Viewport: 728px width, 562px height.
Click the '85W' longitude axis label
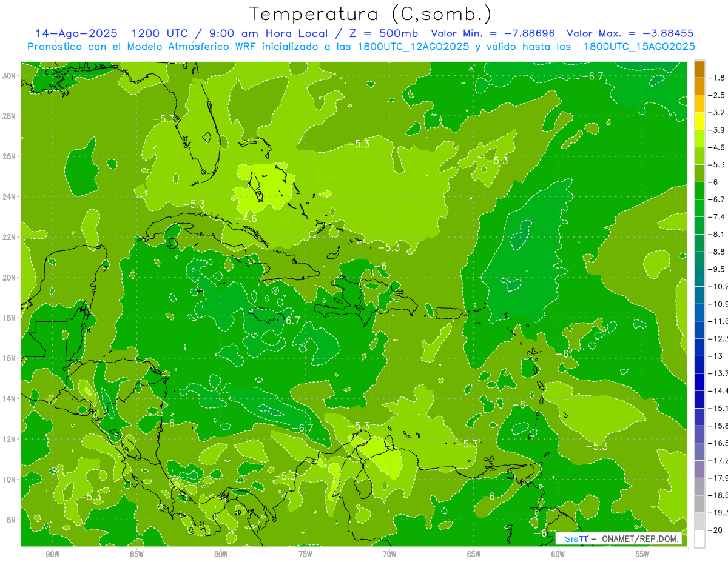[136, 554]
